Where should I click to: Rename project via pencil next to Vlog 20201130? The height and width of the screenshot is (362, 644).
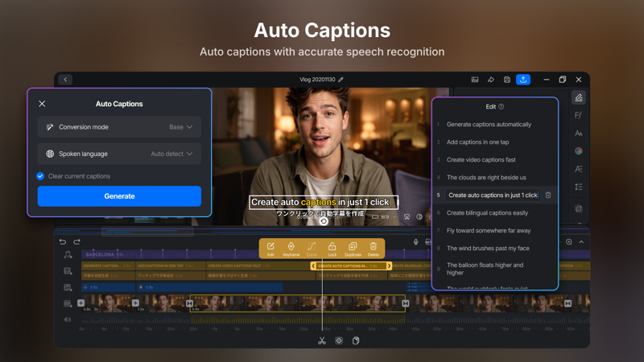click(341, 80)
